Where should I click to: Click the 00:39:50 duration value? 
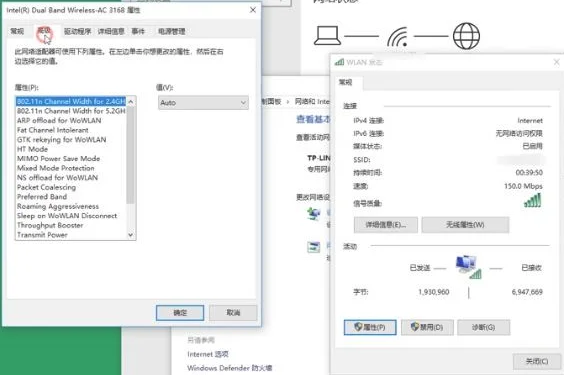[529, 173]
